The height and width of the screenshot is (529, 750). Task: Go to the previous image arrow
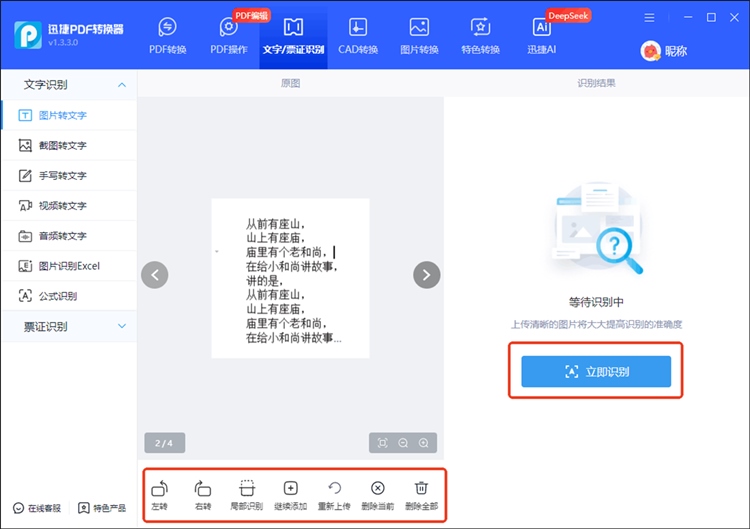(154, 275)
